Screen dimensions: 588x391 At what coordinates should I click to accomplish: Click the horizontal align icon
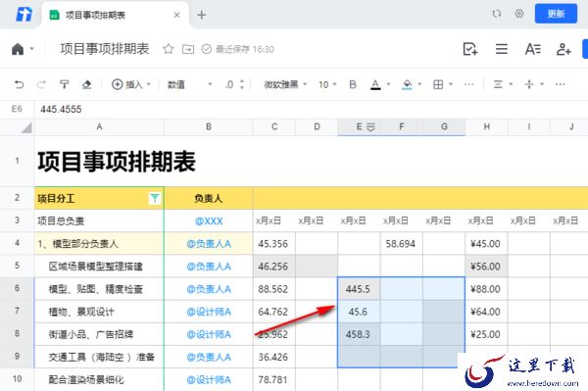pos(498,84)
